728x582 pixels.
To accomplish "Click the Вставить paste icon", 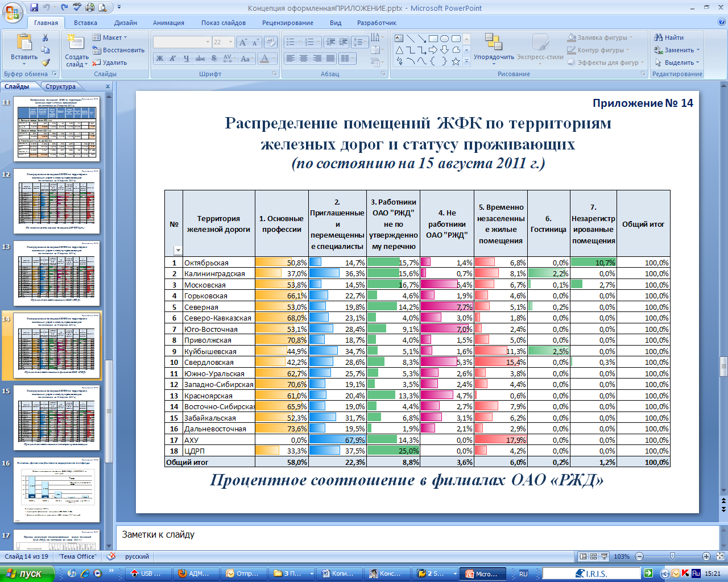I will [24, 43].
